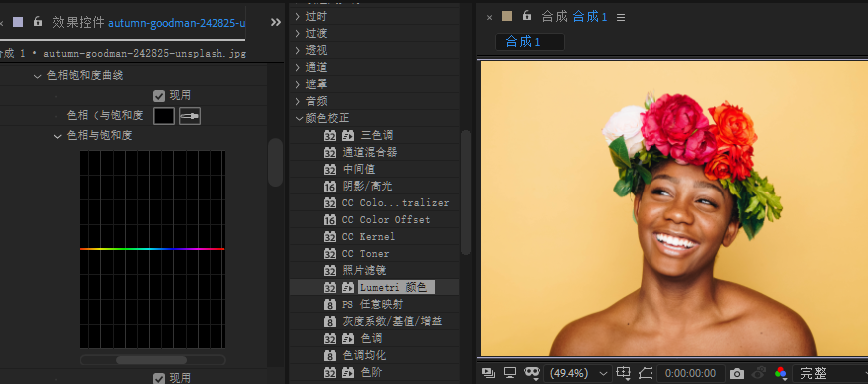This screenshot has width=868, height=384.
Task: Open grid and guide options icon
Action: [624, 373]
